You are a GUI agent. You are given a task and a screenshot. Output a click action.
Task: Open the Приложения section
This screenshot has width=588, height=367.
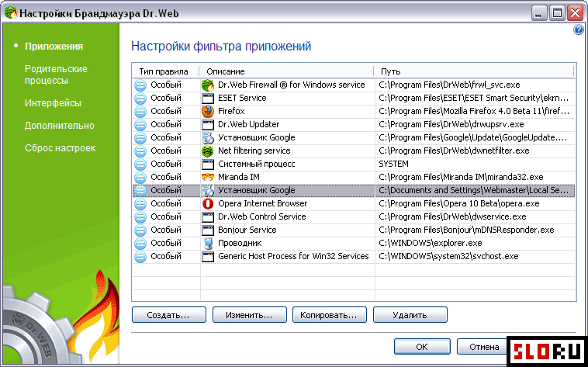tap(54, 47)
